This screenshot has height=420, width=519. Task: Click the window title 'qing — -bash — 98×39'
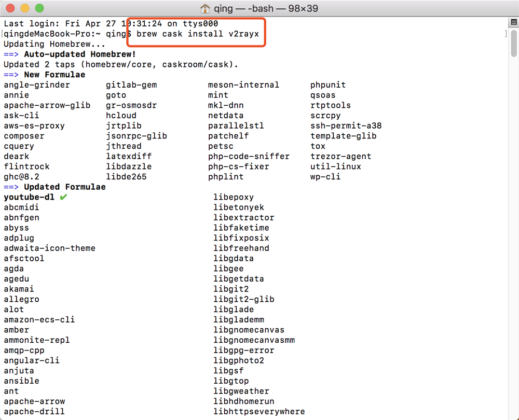point(266,8)
